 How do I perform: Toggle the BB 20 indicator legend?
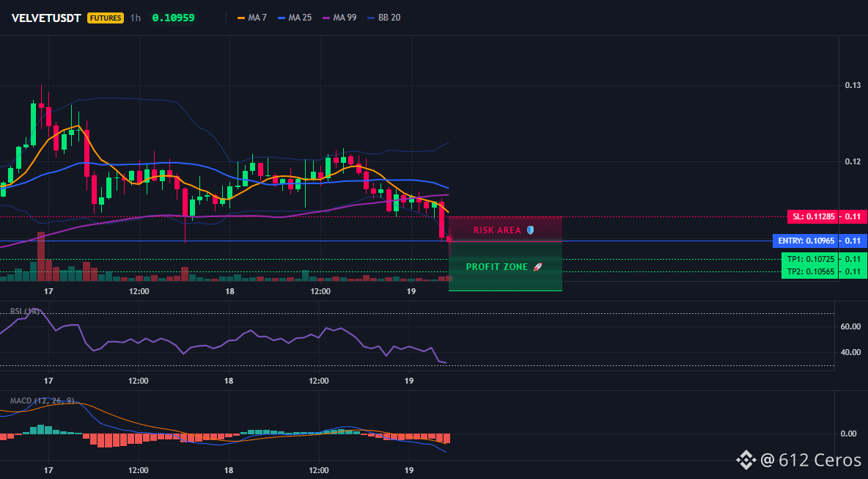(383, 18)
